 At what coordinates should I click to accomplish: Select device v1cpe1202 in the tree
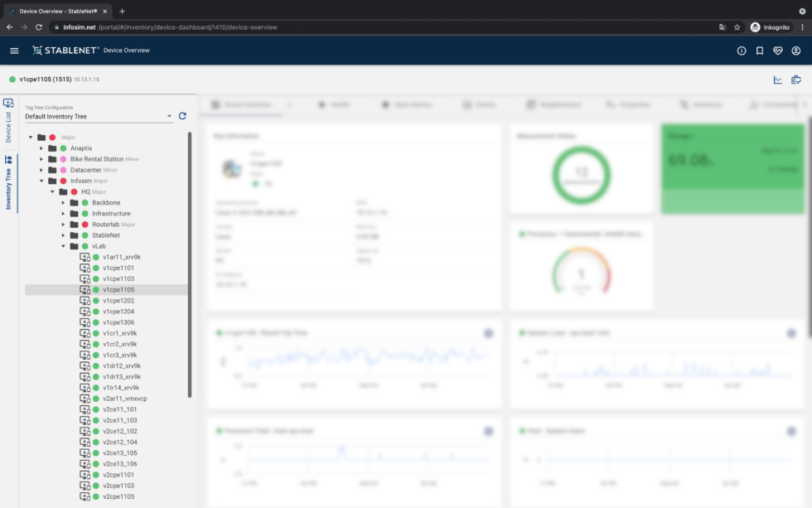click(118, 301)
